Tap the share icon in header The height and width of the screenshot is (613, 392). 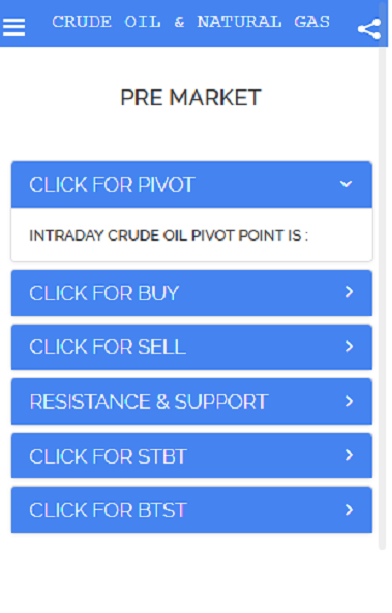[x=369, y=29]
